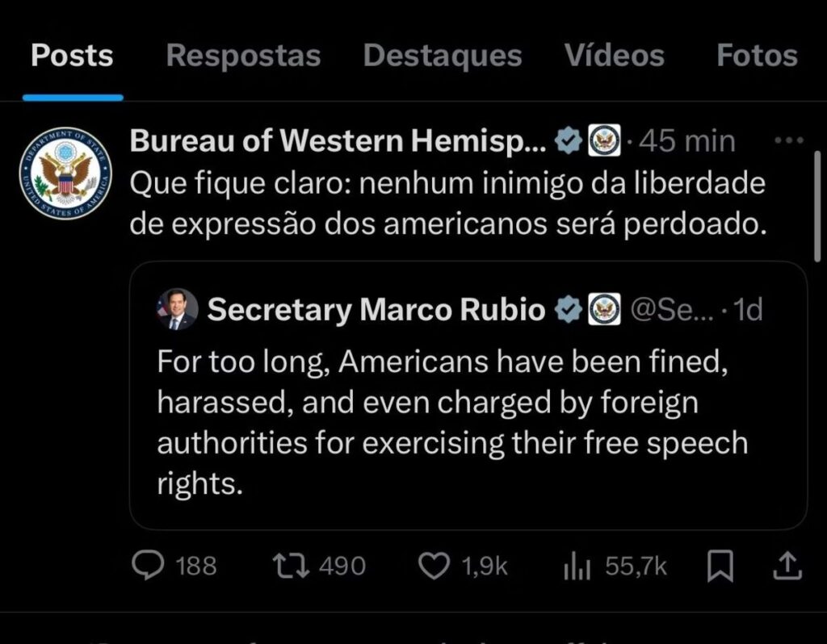
Task: Switch to the Destaques tab
Action: tap(443, 56)
